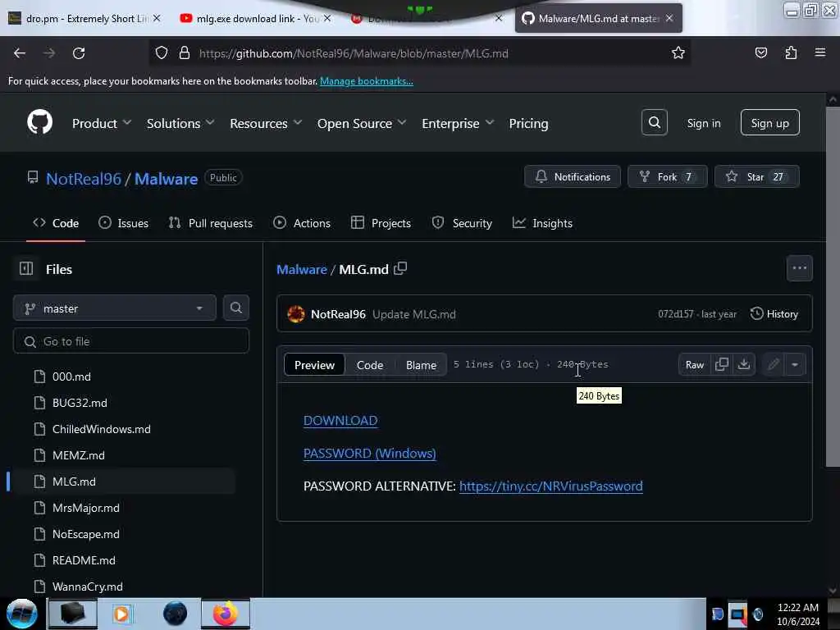This screenshot has width=840, height=630.
Task: Click the Manage bookmarks link
Action: pos(367,81)
